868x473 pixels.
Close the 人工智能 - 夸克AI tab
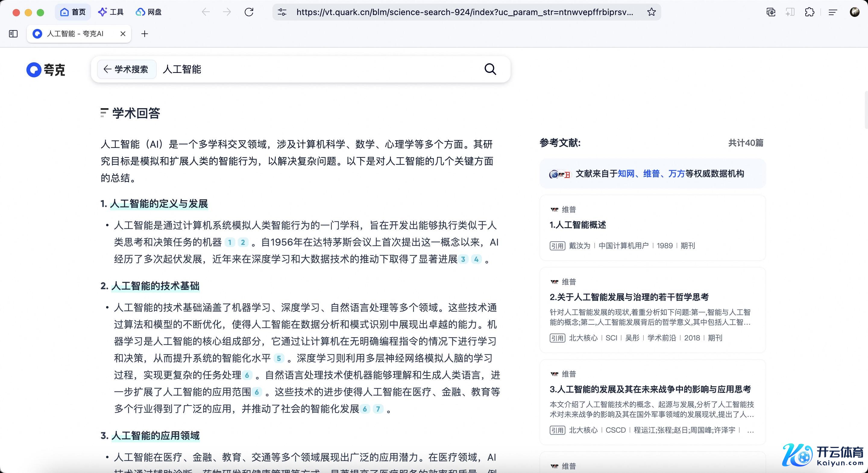point(123,34)
